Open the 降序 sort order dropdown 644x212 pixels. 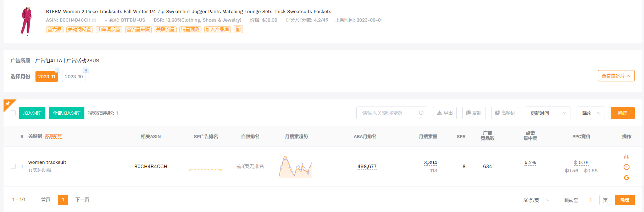[590, 113]
